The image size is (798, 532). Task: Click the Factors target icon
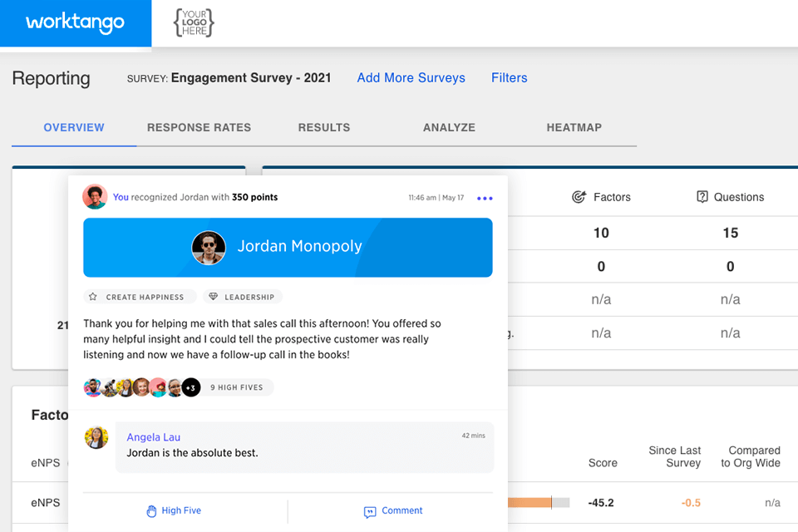(579, 197)
